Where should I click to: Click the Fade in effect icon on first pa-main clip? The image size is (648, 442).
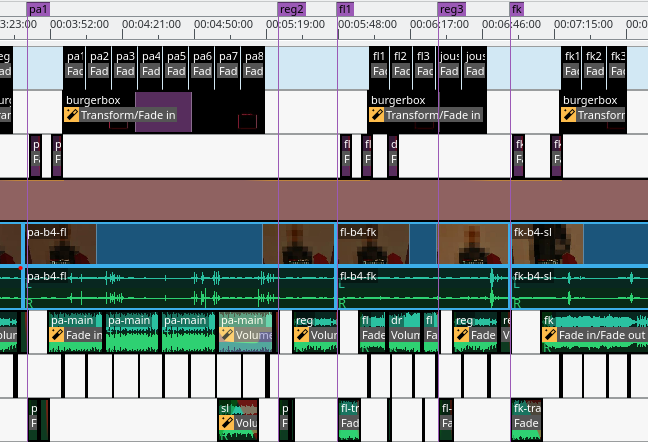pos(57,335)
